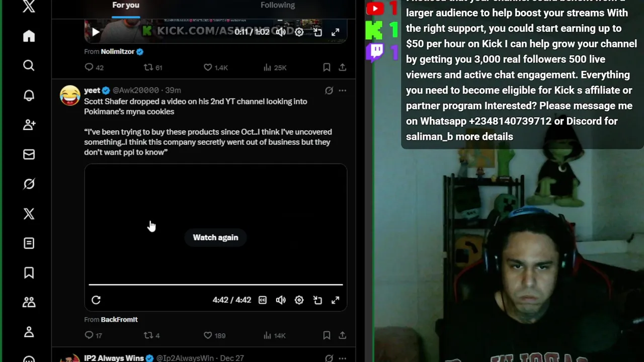Go to Home in the sidebar
The image size is (644, 362).
(29, 36)
